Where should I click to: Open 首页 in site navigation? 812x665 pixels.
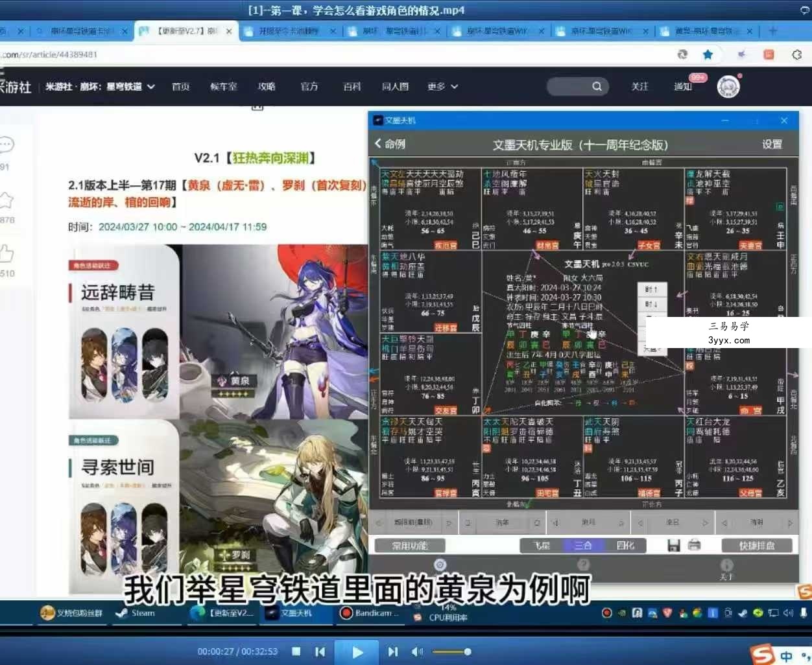(x=180, y=86)
